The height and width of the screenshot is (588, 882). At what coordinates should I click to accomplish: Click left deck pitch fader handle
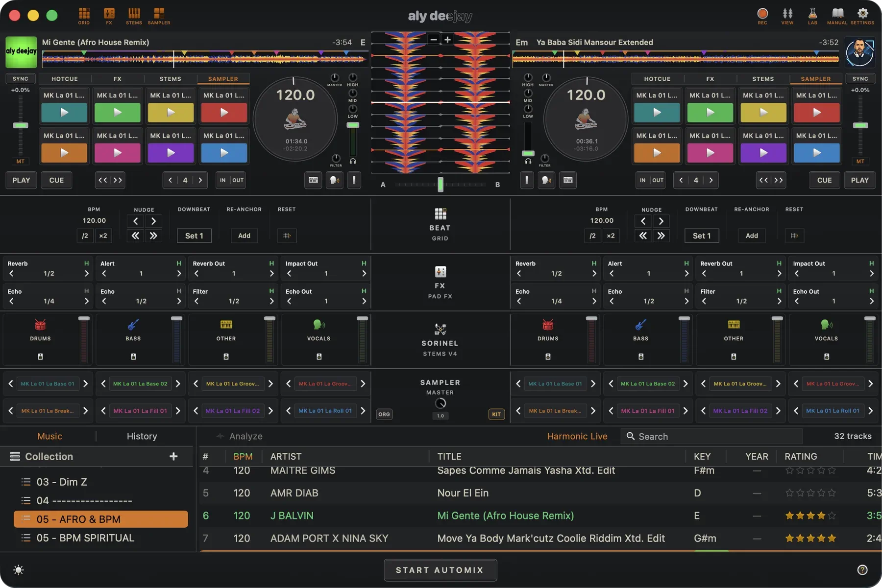click(21, 125)
